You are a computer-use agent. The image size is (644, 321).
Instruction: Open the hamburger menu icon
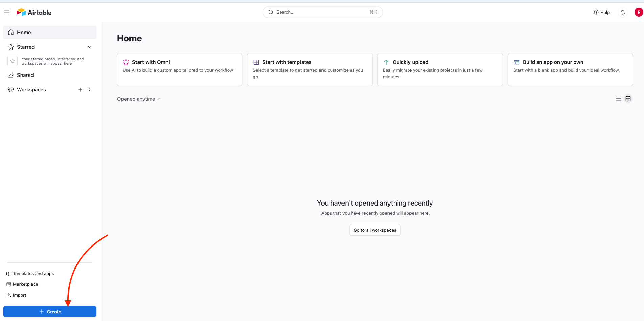tap(6, 12)
